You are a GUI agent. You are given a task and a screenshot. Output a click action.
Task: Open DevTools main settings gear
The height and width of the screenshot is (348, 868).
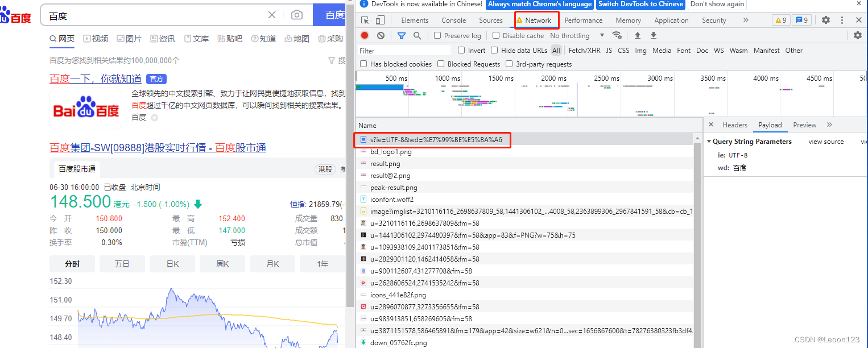click(826, 20)
